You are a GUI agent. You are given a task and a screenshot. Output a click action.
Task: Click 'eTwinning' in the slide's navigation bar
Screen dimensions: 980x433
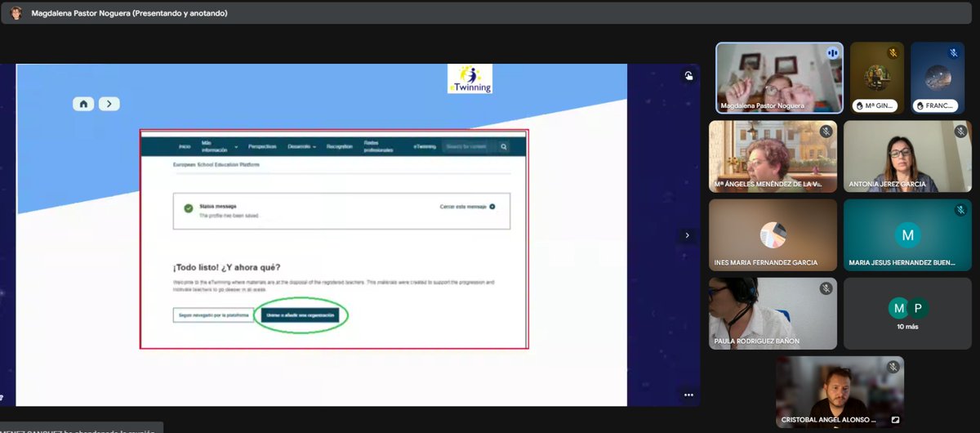pos(425,147)
